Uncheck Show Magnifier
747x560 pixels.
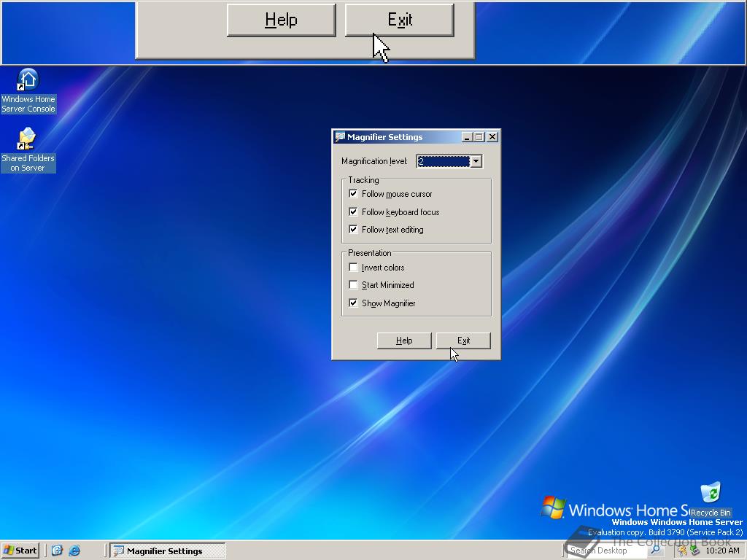tap(353, 303)
